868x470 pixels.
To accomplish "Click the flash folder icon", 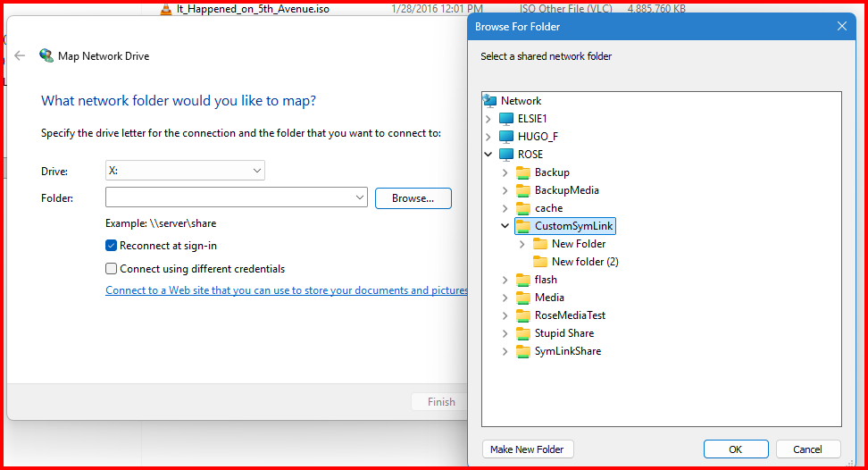I will coord(523,280).
